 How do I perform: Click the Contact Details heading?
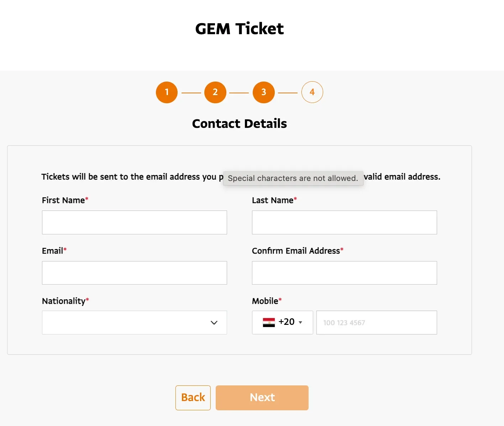point(239,124)
